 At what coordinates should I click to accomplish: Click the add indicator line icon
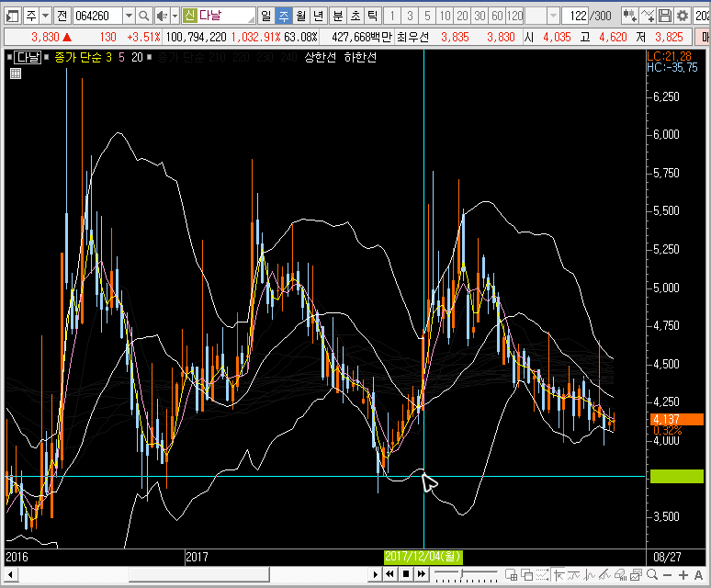[x=647, y=17]
